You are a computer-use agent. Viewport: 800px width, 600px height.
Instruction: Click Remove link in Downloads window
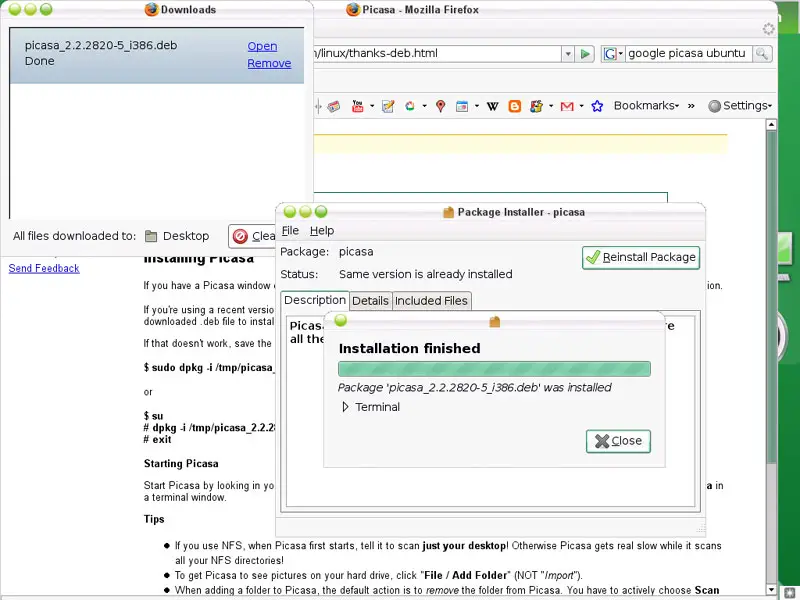[x=269, y=63]
